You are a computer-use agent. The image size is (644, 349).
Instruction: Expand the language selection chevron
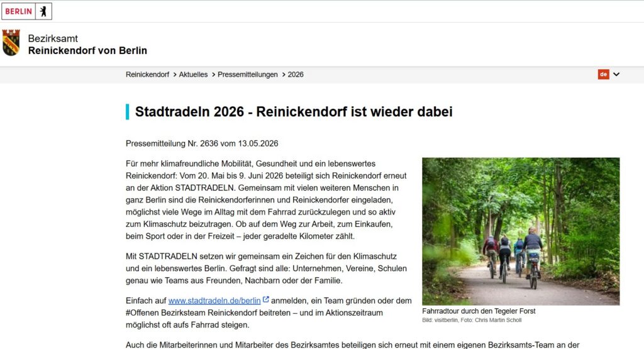[x=616, y=74]
